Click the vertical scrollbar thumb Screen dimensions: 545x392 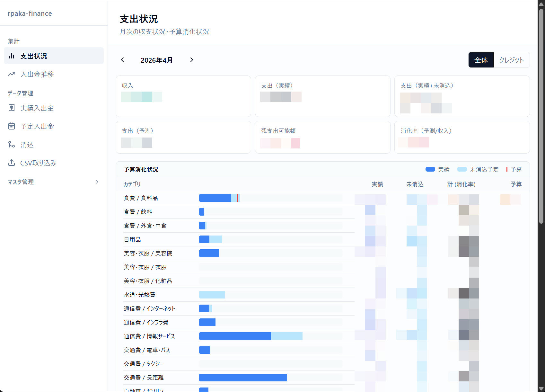coord(541,116)
